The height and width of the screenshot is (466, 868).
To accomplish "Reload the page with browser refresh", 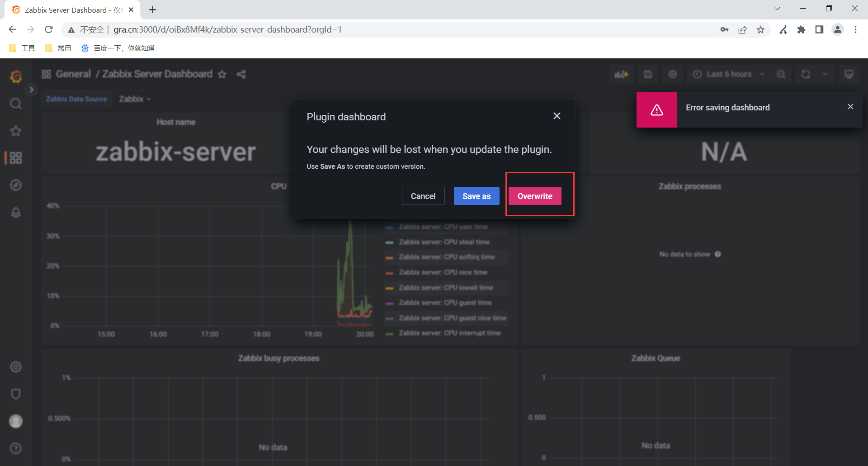I will (49, 29).
